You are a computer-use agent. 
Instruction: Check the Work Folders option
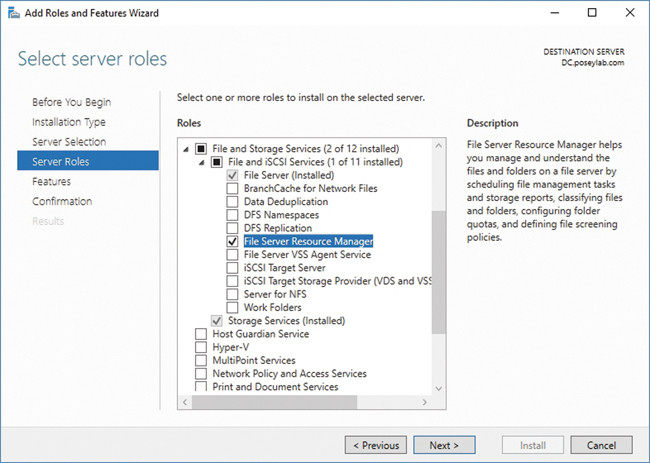(x=233, y=307)
